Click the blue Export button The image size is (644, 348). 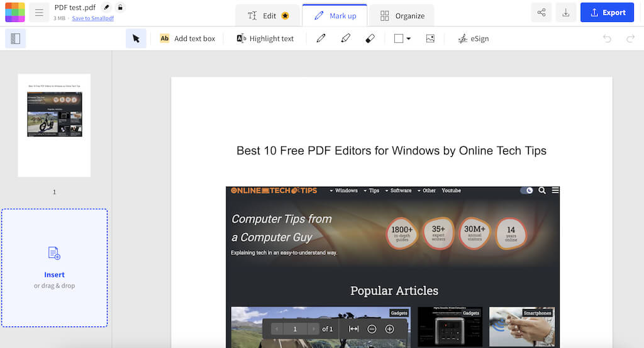[607, 13]
